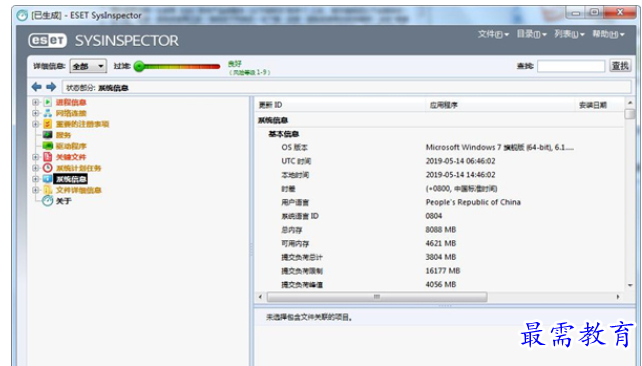Click the 查找 (Find) button

(620, 66)
